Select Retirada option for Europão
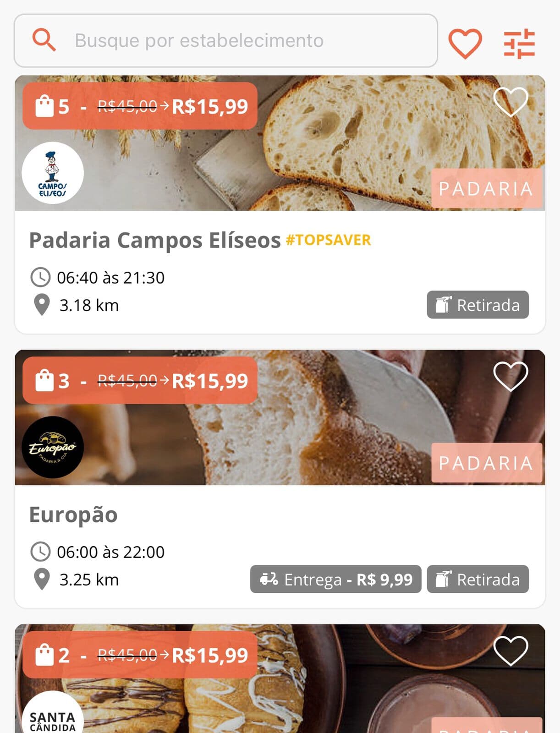Viewport: 560px width, 733px height. [x=478, y=579]
